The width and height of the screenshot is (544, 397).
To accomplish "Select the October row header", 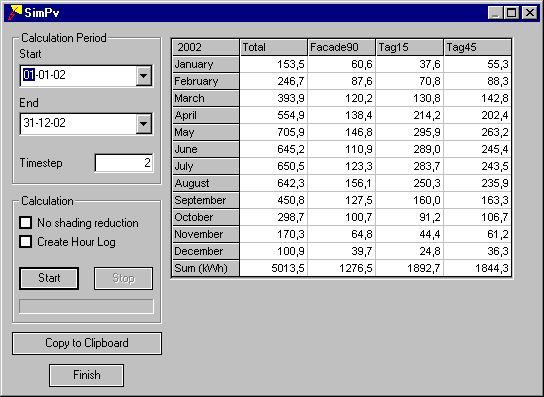I will [206, 217].
